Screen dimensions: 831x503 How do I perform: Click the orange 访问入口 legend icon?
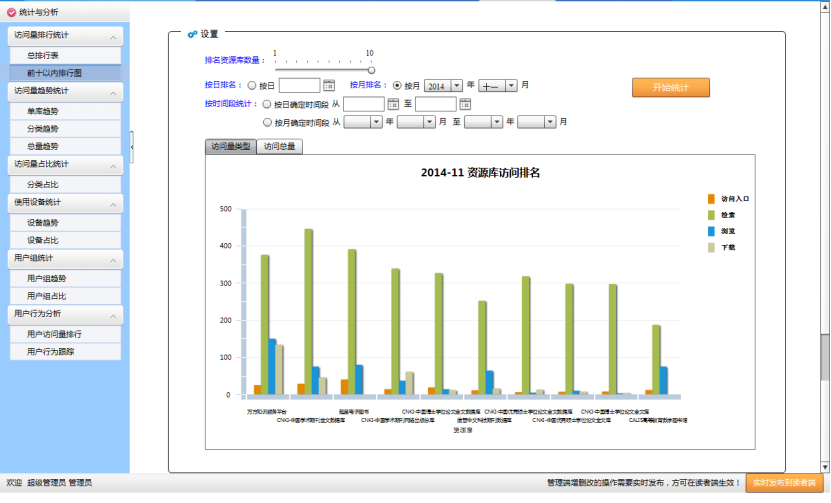(x=711, y=199)
